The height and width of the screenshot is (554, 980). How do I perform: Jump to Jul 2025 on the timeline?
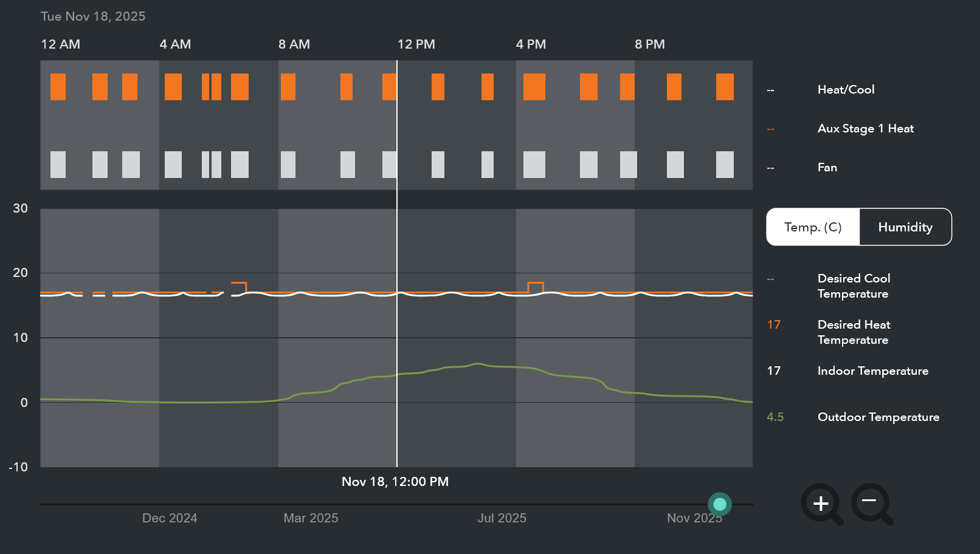[502, 518]
